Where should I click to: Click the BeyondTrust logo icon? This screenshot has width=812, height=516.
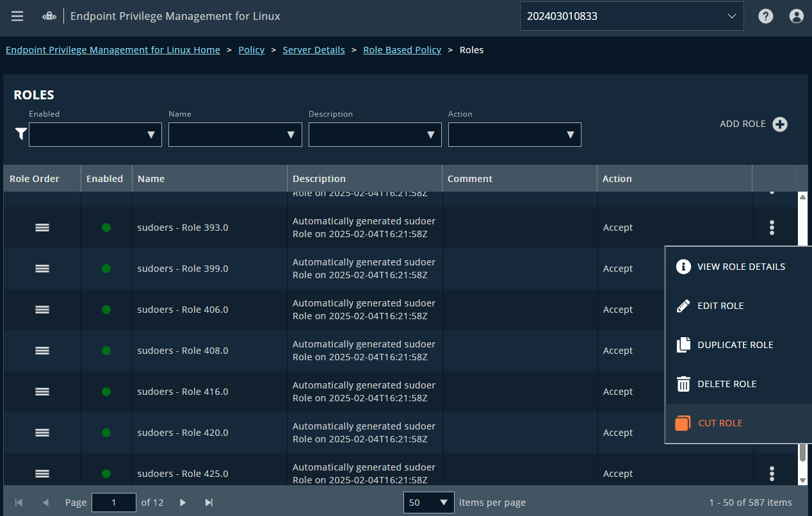point(50,17)
